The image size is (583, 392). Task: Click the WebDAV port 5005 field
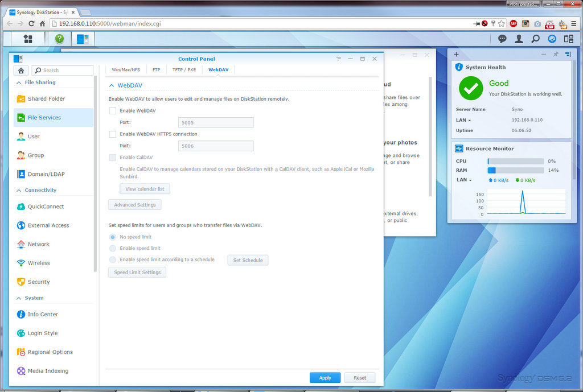[x=216, y=123]
